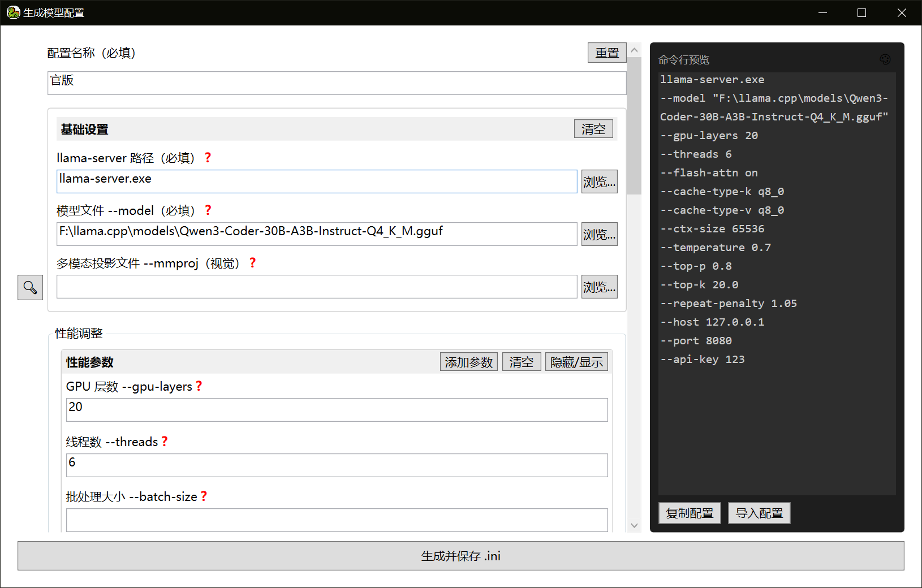Click '--host 127.0.0.1' in command preview
The height and width of the screenshot is (588, 922).
[x=712, y=322]
